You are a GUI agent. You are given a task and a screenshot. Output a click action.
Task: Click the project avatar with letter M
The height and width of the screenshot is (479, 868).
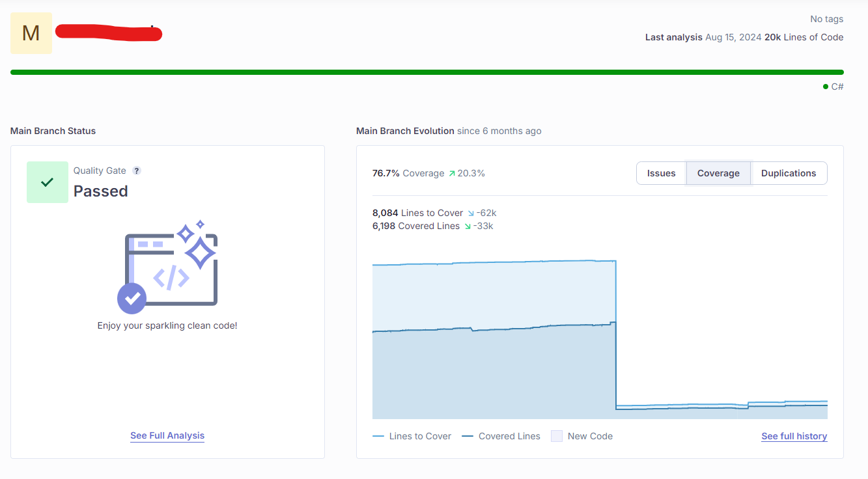click(31, 33)
